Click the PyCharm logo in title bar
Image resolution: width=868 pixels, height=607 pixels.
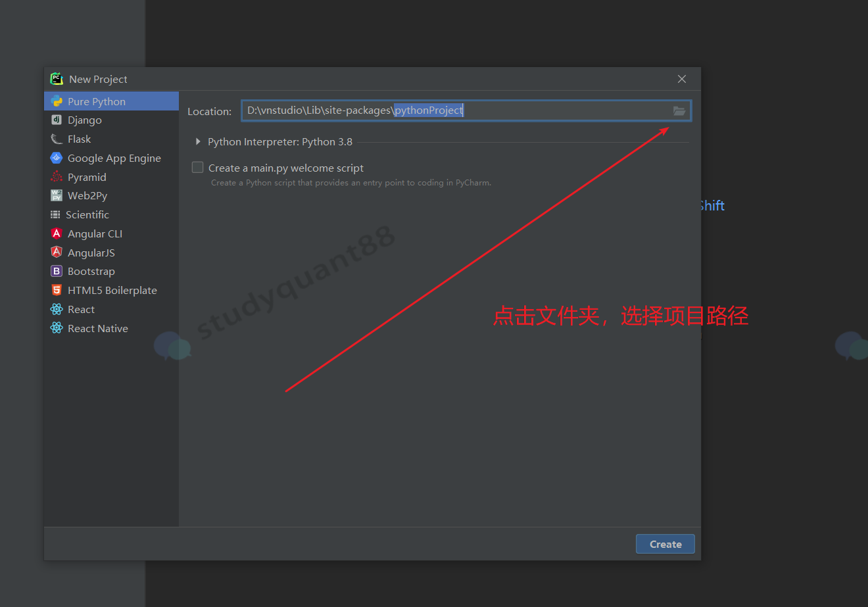57,79
